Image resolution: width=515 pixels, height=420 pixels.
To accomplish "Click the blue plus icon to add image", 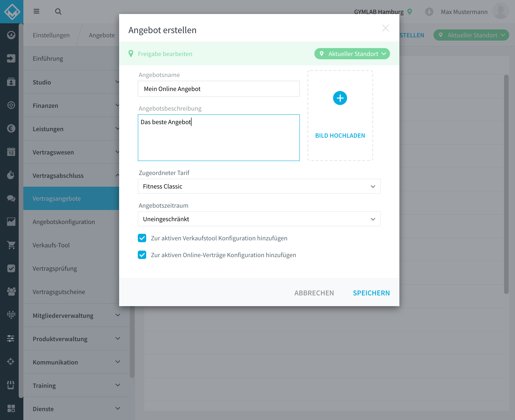I will (x=340, y=98).
